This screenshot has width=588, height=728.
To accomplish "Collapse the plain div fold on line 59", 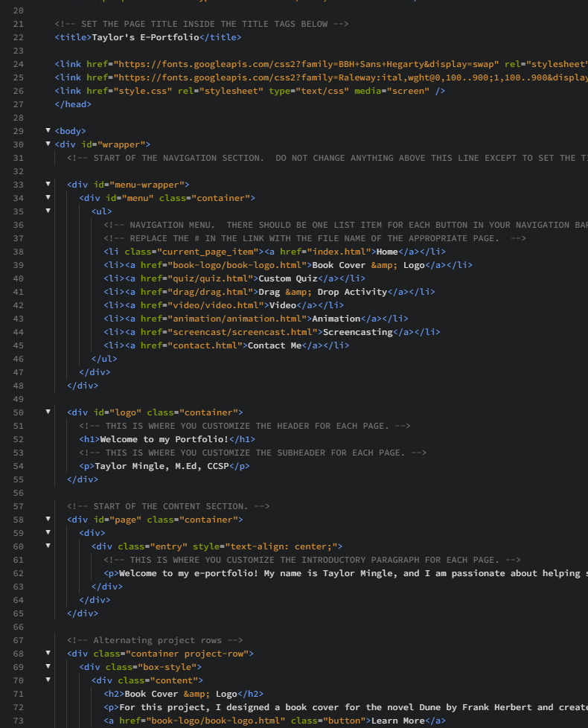I will 48,532.
